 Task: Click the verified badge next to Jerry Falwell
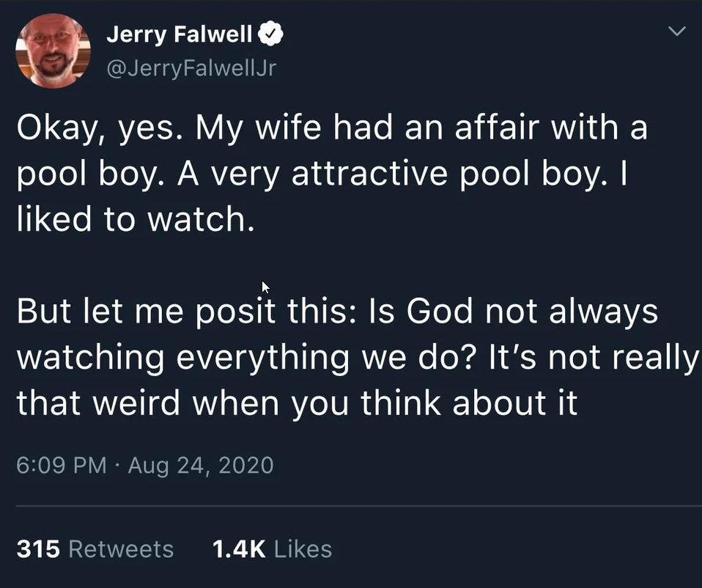point(271,32)
